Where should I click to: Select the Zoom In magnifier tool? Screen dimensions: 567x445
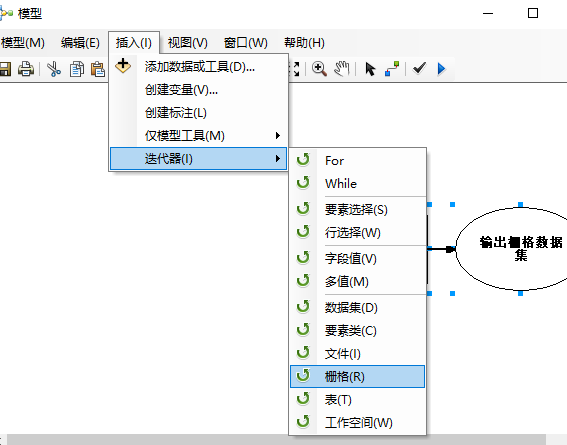pyautogui.click(x=319, y=69)
